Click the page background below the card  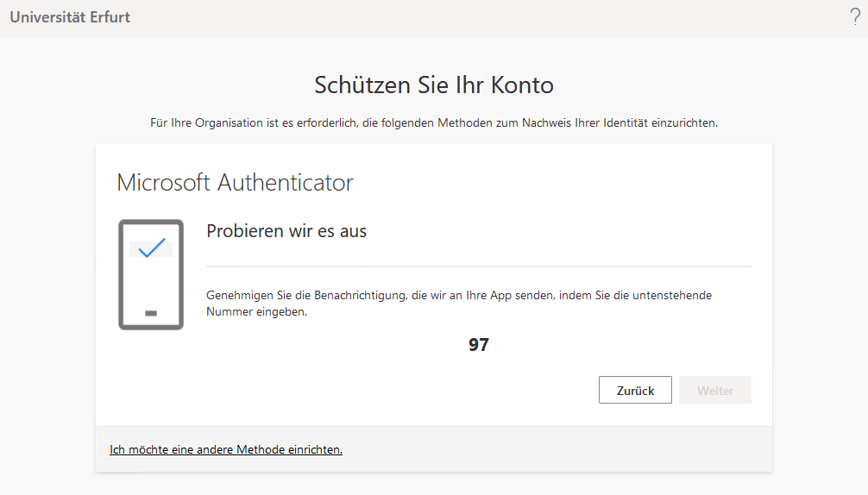[x=433, y=485]
